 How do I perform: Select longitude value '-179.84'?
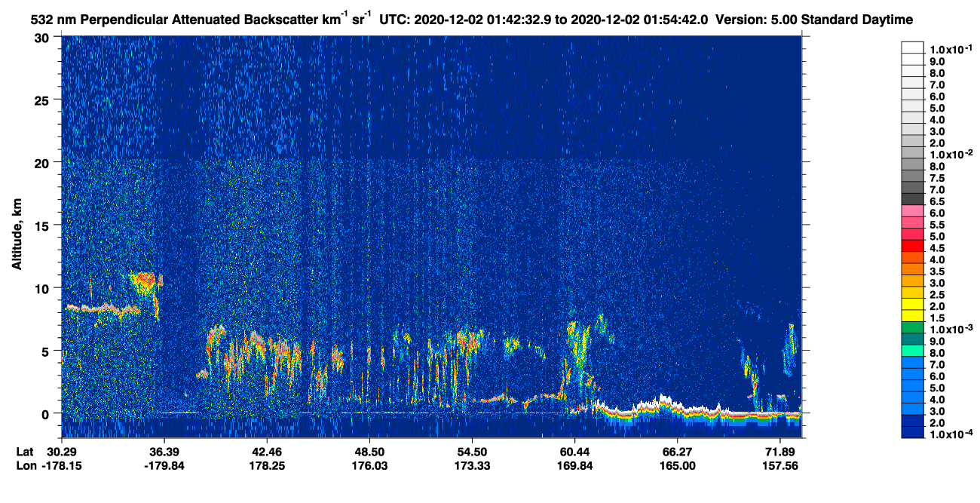tap(164, 466)
